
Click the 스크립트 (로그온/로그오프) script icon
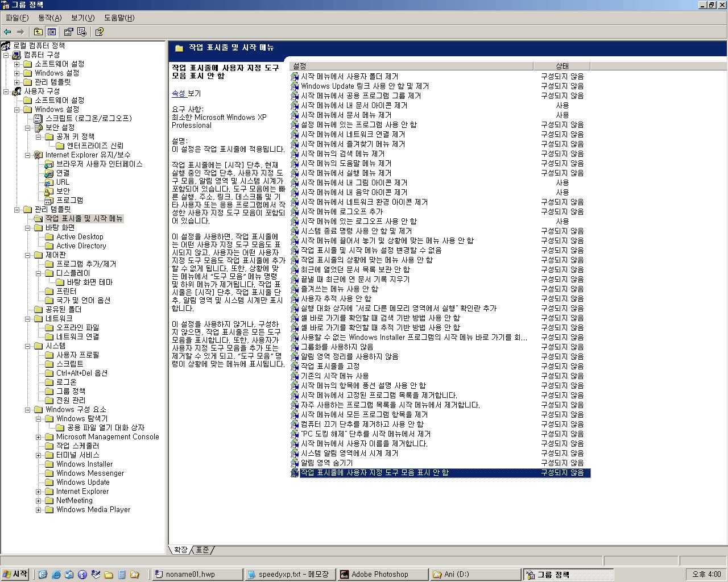click(x=38, y=118)
